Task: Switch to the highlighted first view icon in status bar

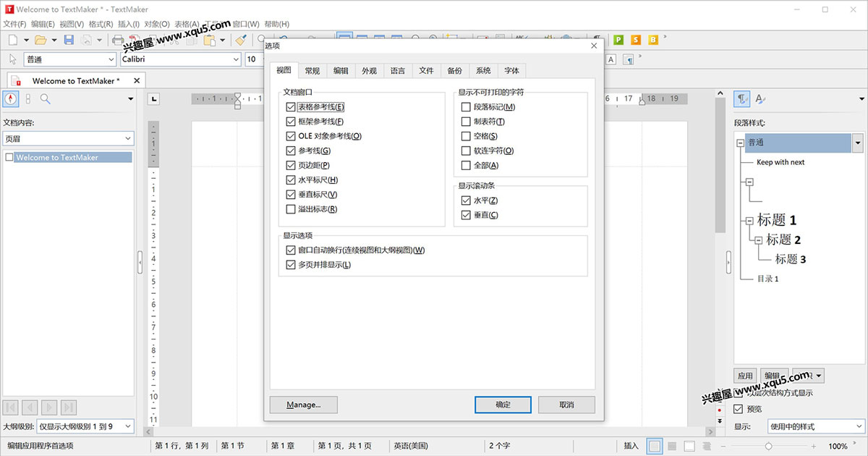Action: [x=654, y=447]
